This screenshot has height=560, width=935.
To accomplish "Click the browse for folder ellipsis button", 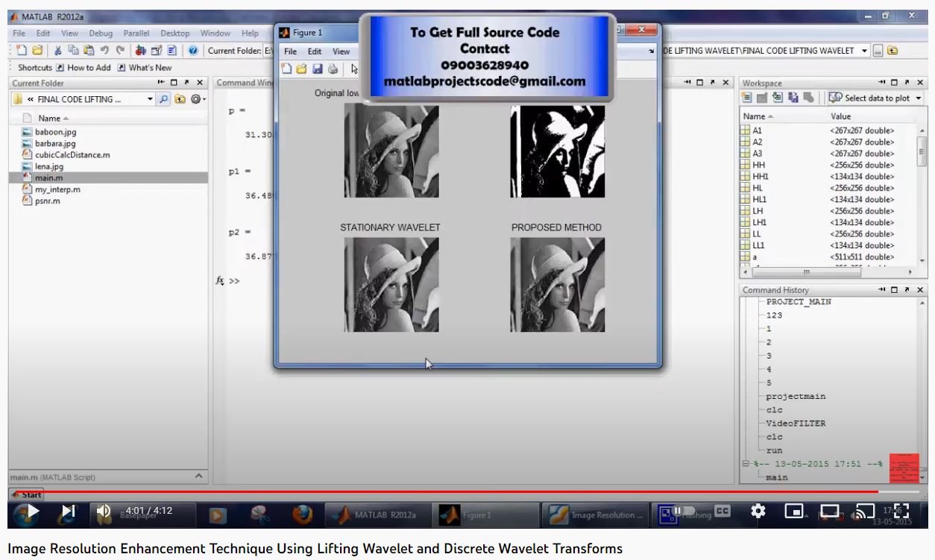I will 878,51.
